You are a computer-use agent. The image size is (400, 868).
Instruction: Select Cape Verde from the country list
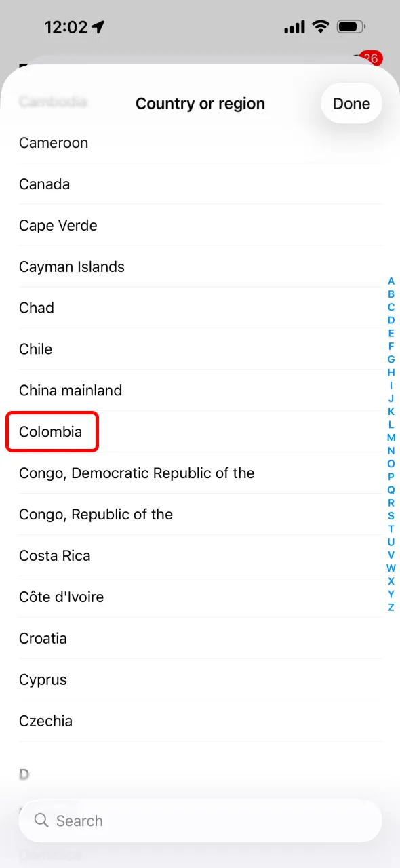[x=58, y=225]
